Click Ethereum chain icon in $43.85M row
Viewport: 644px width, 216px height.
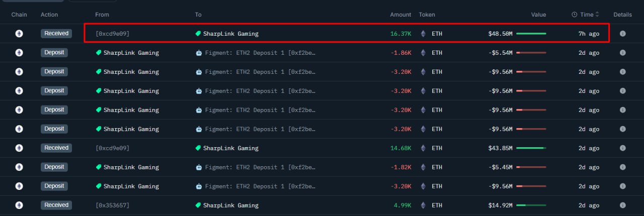coord(19,148)
